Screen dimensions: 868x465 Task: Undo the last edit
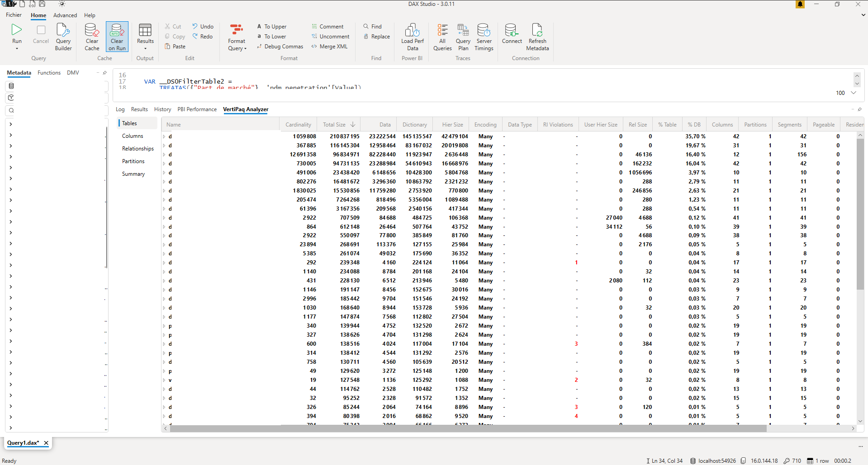(203, 27)
